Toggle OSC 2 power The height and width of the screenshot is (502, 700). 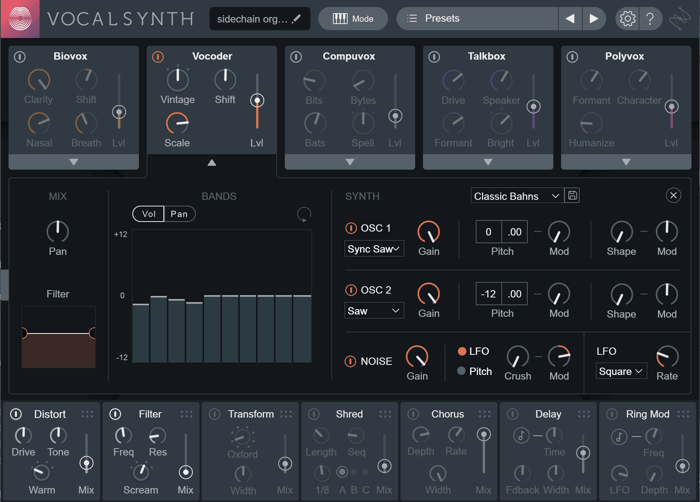point(351,290)
